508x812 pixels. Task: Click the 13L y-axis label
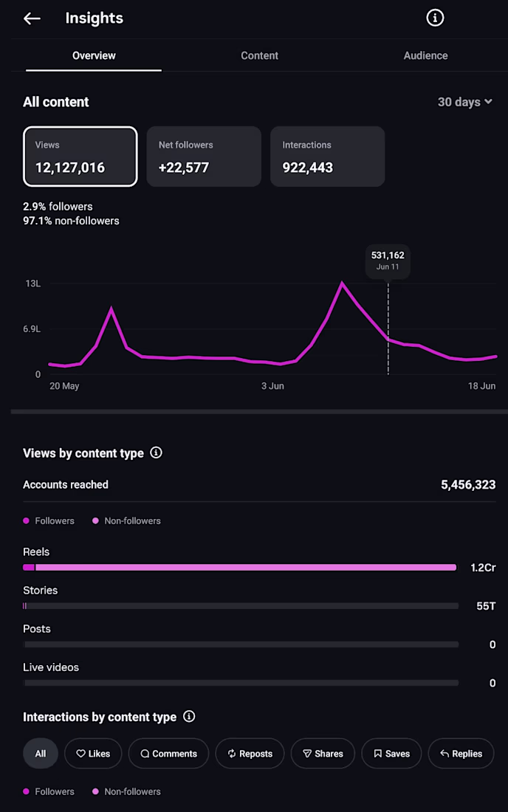click(33, 283)
